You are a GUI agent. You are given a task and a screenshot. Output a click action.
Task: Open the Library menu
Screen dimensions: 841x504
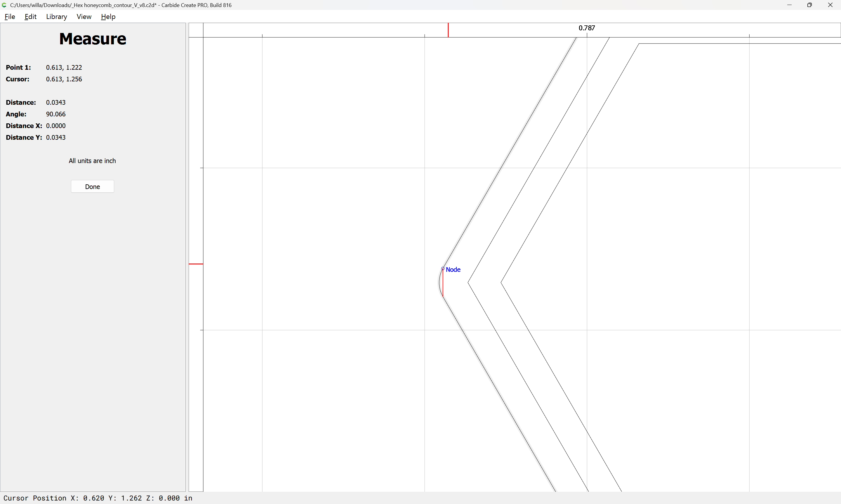56,17
